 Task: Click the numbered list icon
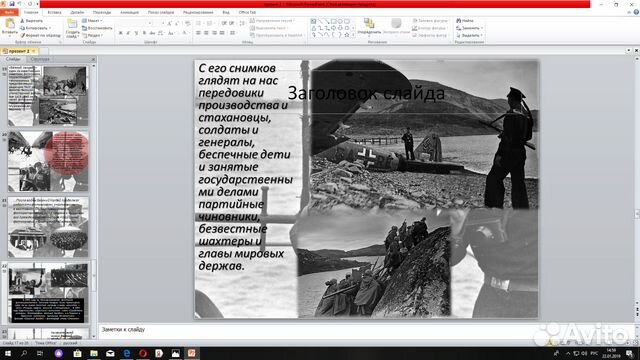pyautogui.click(x=210, y=24)
